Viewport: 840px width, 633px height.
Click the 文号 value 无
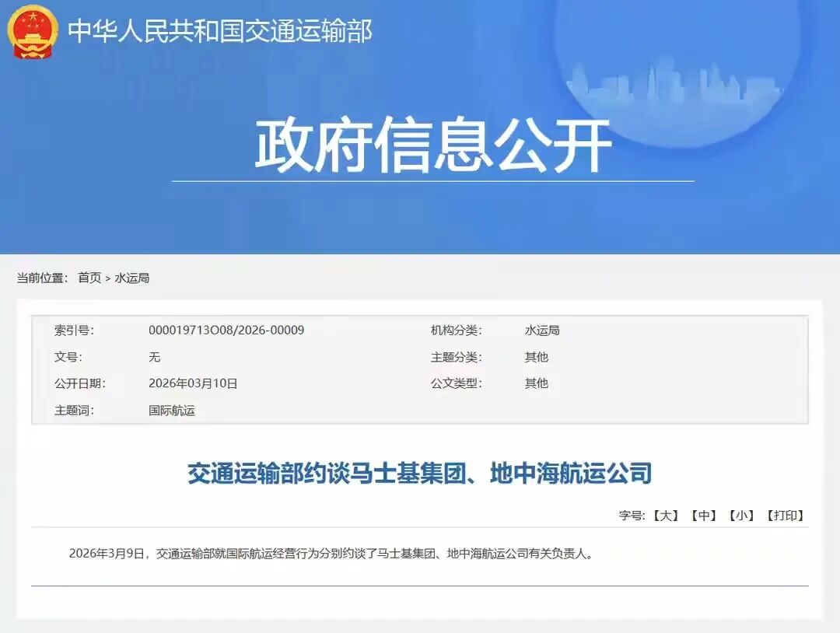coord(154,357)
